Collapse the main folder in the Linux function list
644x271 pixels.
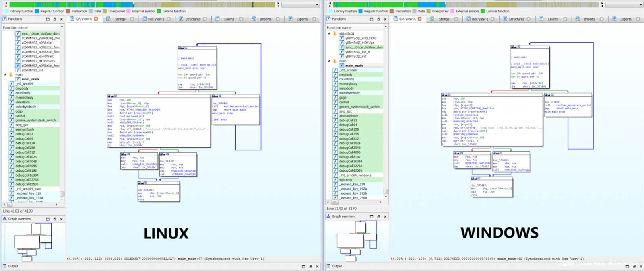point(6,75)
